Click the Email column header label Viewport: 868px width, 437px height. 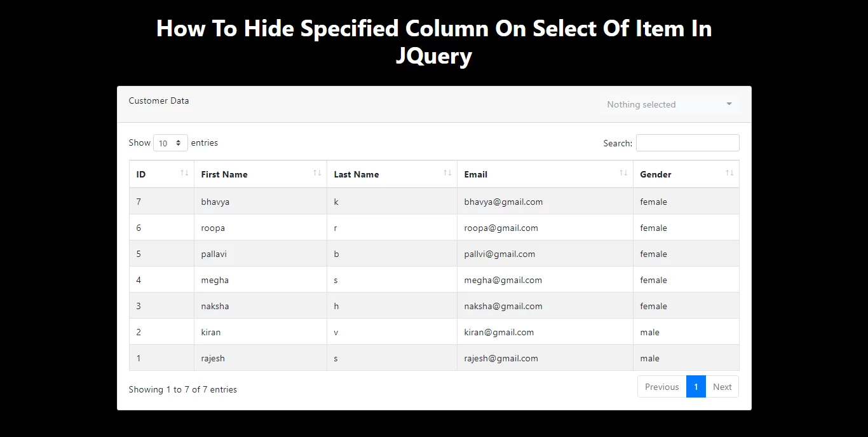[x=476, y=174]
